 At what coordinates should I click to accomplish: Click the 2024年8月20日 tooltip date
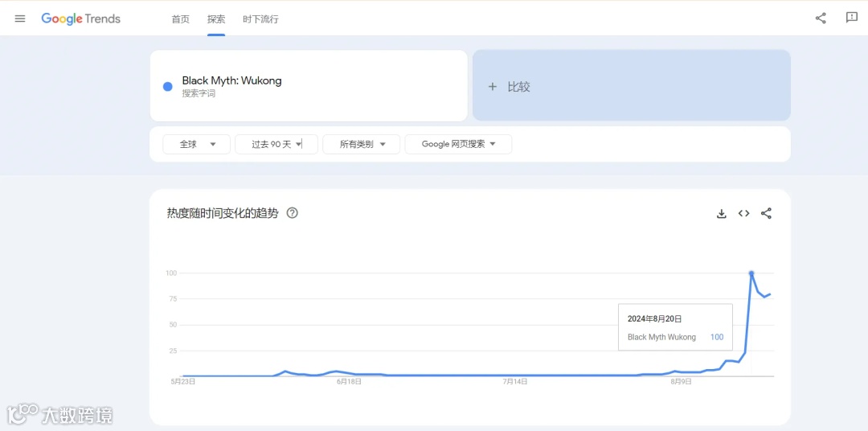(x=654, y=319)
